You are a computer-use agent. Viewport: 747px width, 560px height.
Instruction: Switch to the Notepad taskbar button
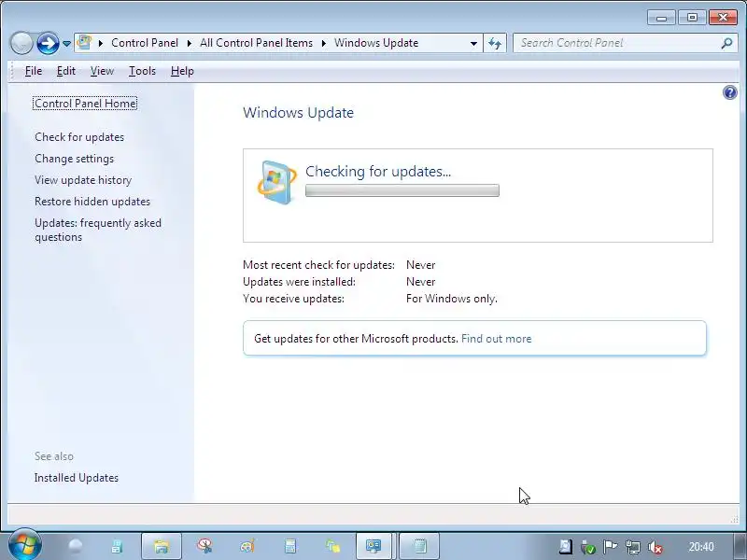(x=419, y=546)
